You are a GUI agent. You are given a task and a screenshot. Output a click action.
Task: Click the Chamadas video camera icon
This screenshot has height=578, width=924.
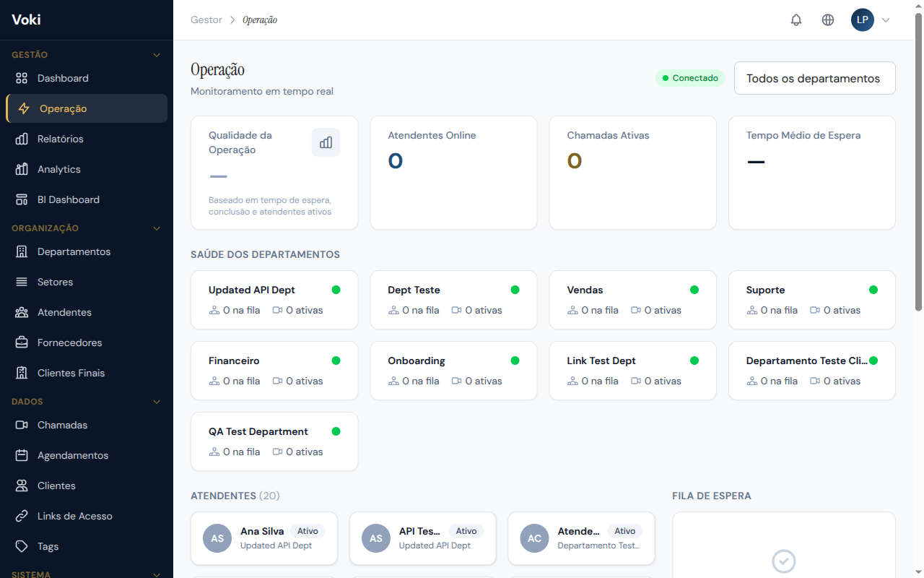point(22,425)
